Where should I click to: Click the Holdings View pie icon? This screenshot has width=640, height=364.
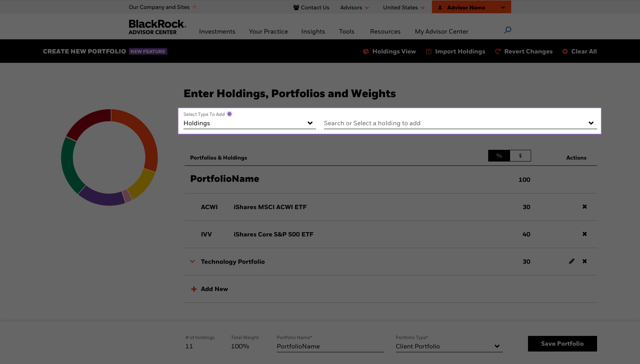(366, 51)
